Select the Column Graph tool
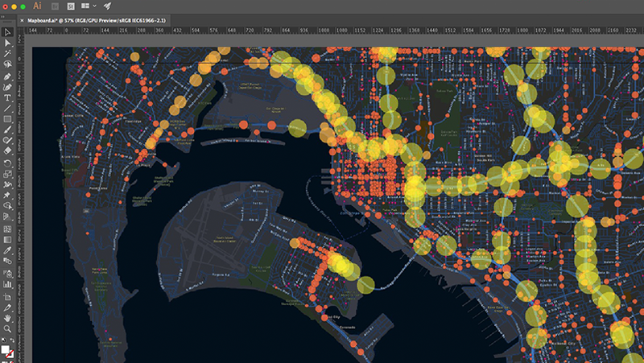 point(7,283)
